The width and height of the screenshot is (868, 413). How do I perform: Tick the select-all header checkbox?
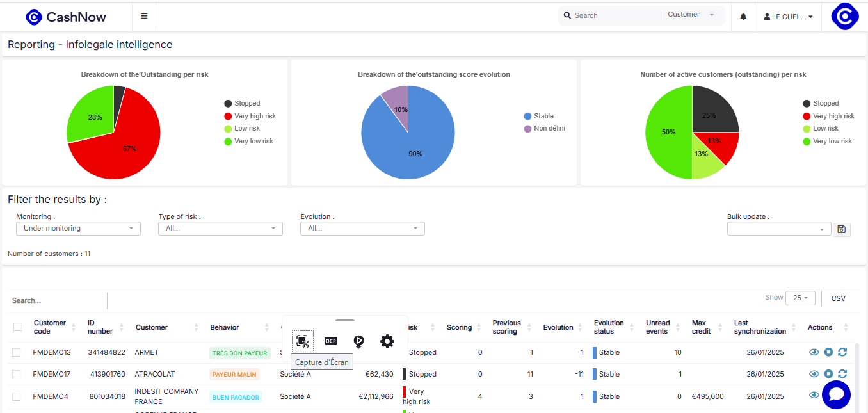[x=17, y=327]
